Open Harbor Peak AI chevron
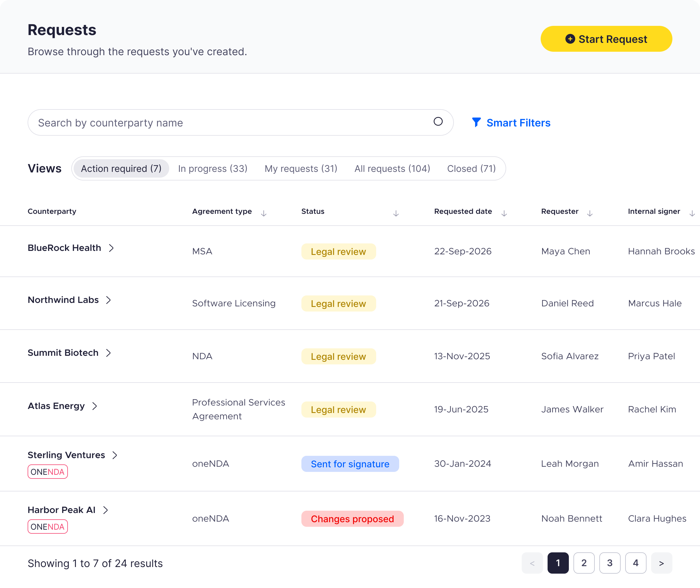The height and width of the screenshot is (588, 700). pyautogui.click(x=105, y=510)
